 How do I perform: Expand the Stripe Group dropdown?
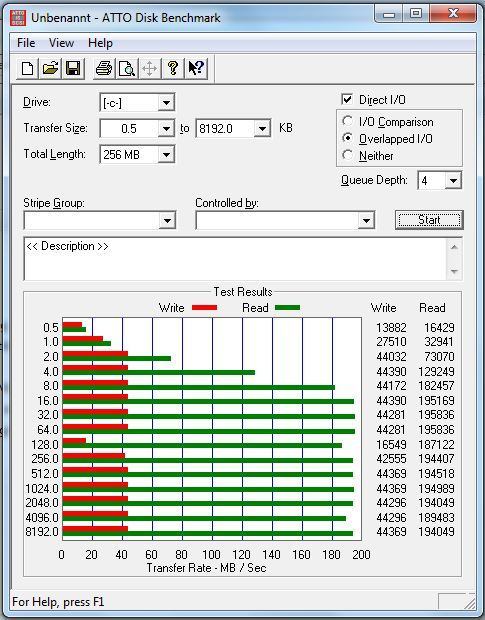pos(167,220)
